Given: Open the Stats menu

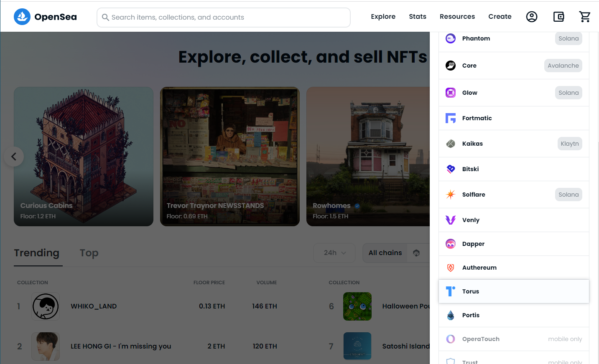Looking at the screenshot, I should (418, 17).
